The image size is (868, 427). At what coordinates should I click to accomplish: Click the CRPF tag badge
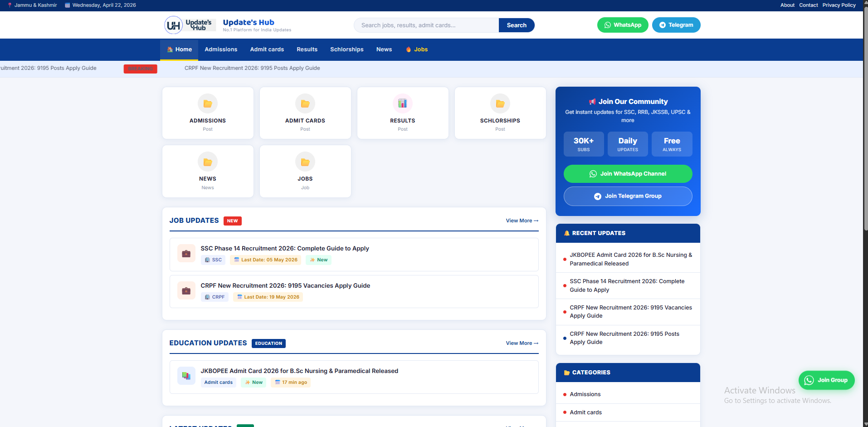click(x=215, y=297)
